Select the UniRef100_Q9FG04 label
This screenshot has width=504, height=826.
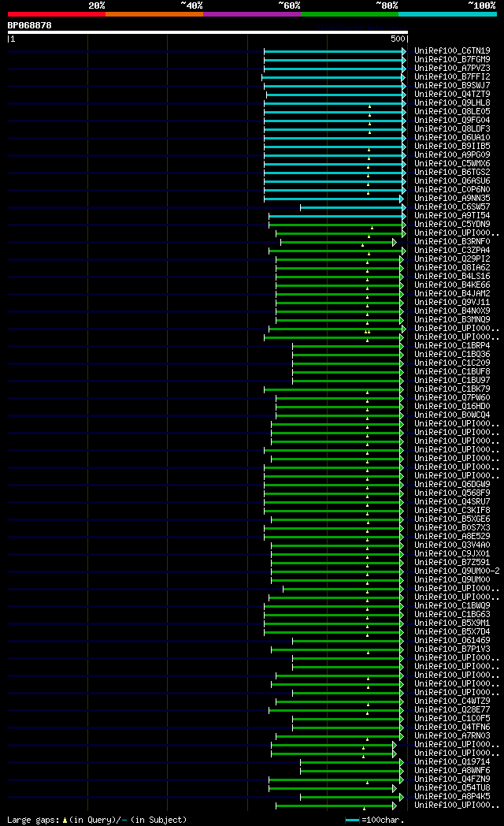coord(452,120)
